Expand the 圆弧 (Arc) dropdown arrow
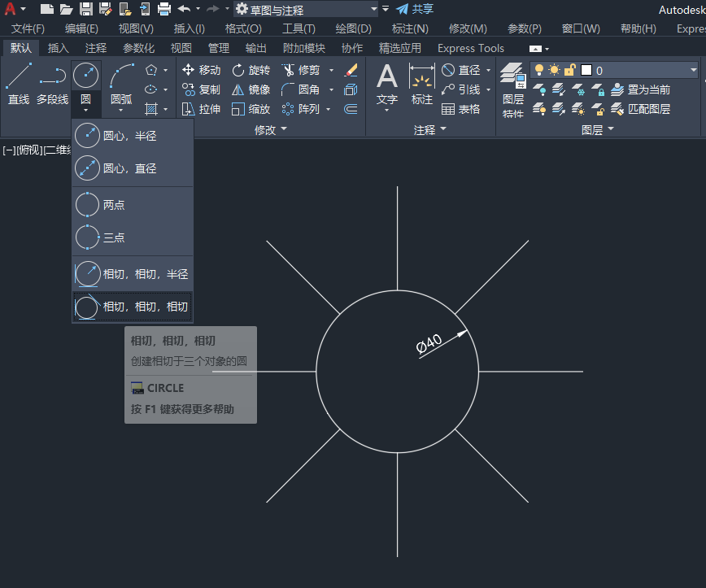 (121, 109)
